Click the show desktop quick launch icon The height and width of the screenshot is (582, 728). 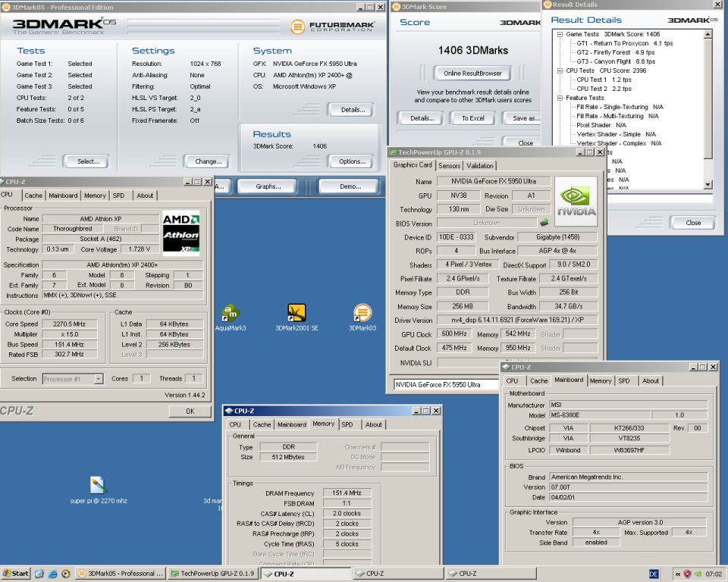[x=39, y=574]
